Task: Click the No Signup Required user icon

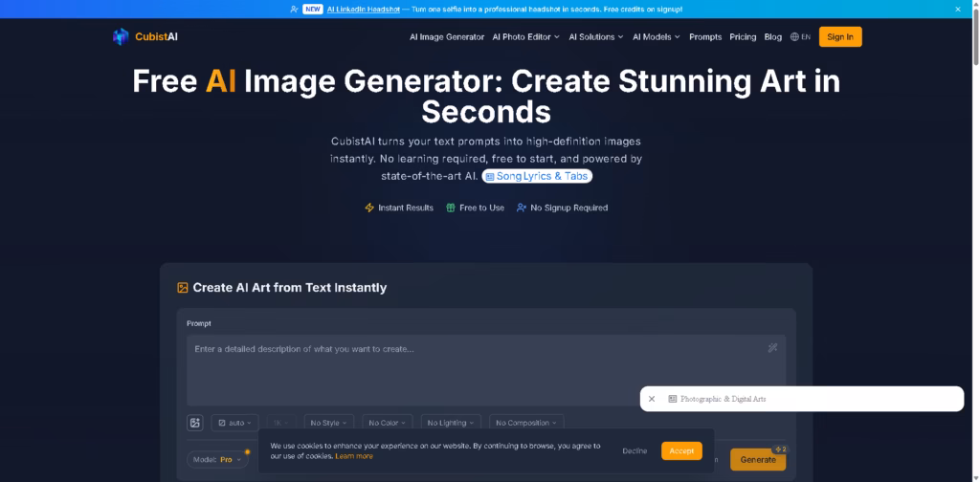Action: (522, 208)
